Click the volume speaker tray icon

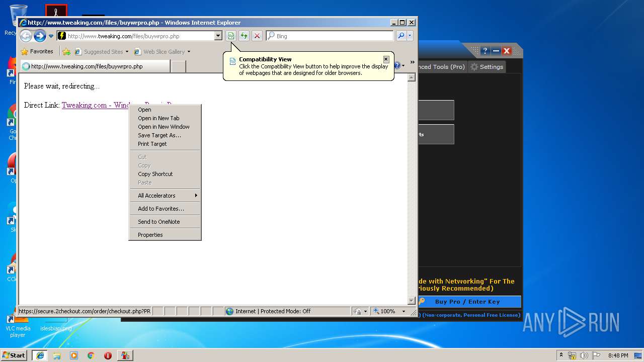click(584, 355)
